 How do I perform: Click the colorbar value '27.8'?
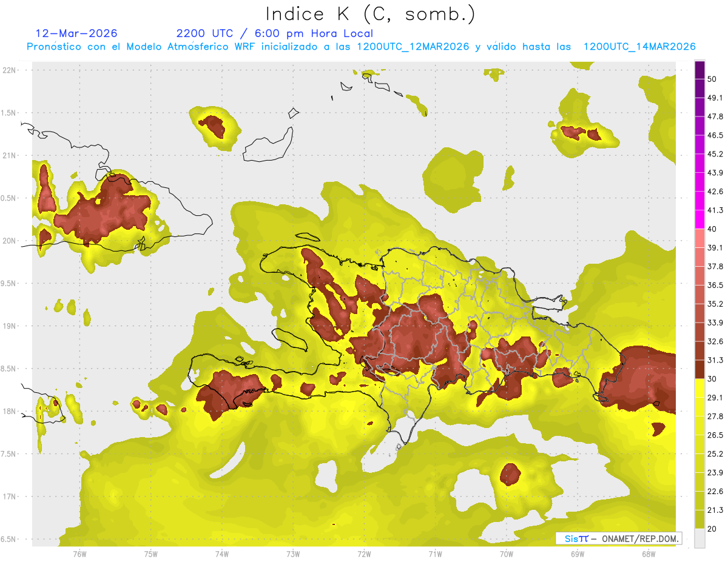[x=715, y=416]
